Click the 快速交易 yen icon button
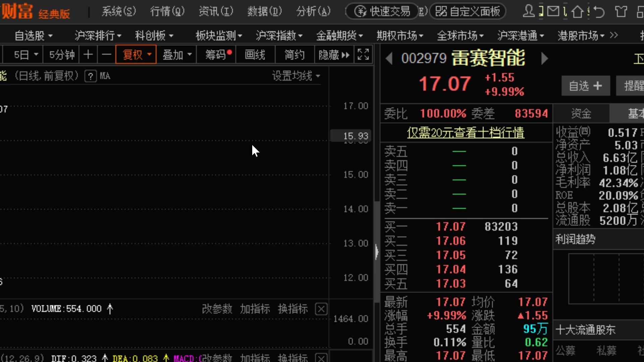Screen dimensions: 644x362 click(x=382, y=11)
